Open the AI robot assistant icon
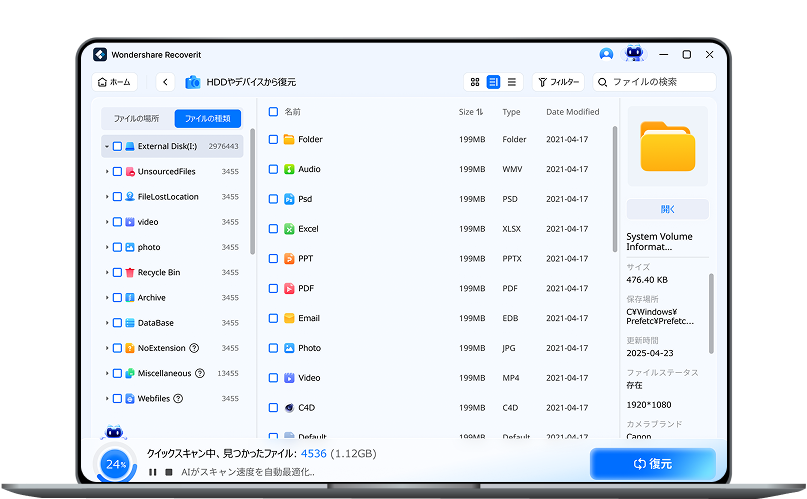This screenshot has width=807, height=499. tap(634, 54)
